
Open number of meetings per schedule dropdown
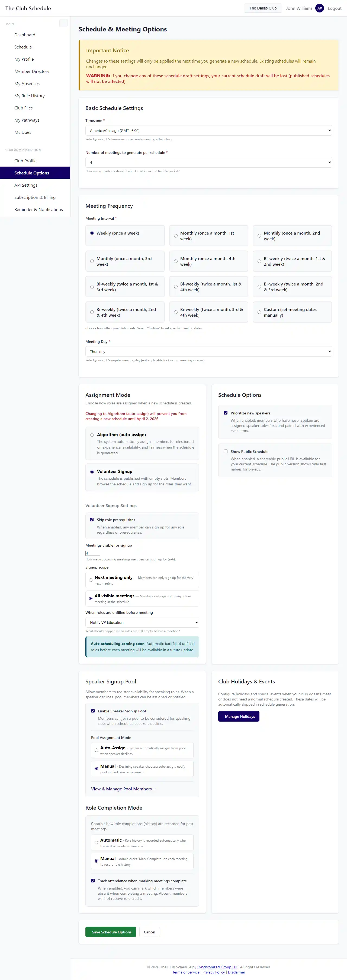(208, 163)
